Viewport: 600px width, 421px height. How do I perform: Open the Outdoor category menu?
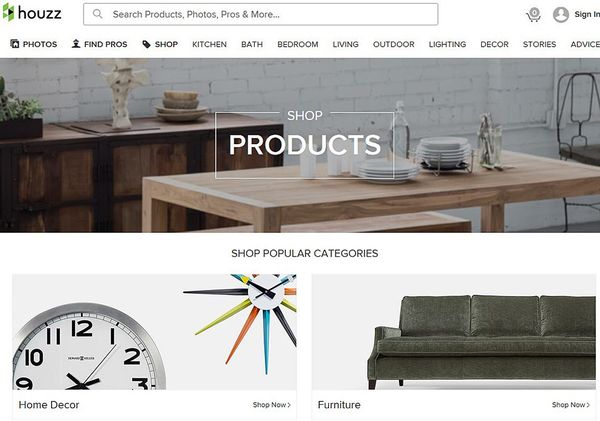(393, 44)
